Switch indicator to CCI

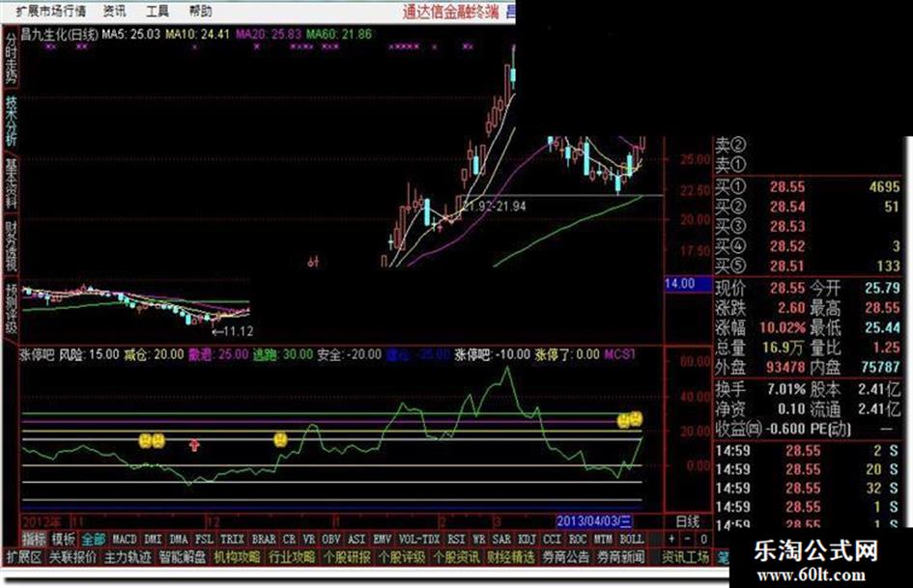[552, 539]
